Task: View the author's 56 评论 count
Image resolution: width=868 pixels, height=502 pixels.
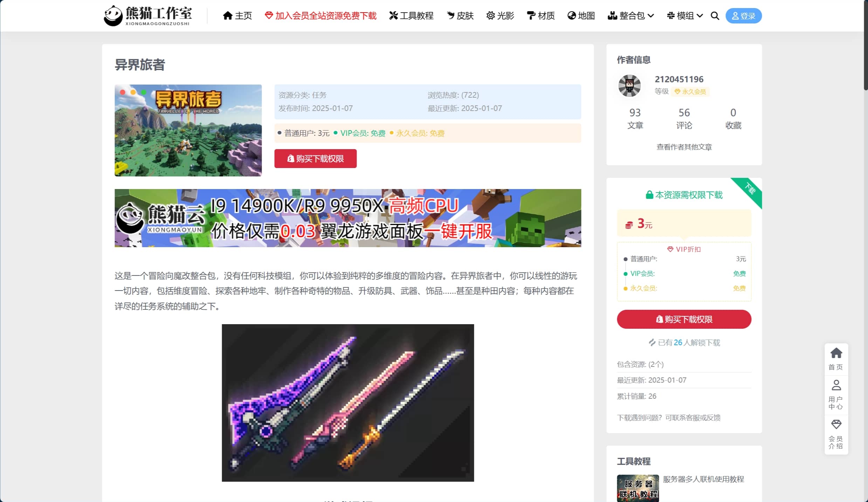Action: coord(684,118)
